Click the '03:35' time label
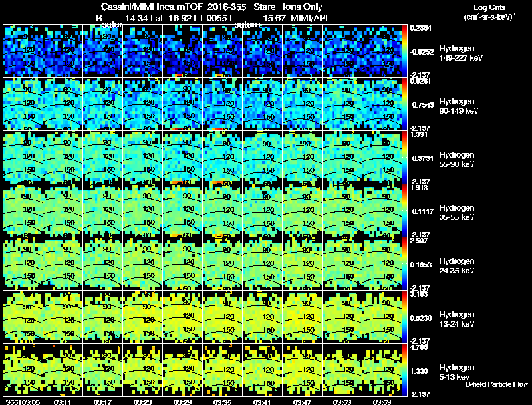This screenshot has height=405, width=532. [x=222, y=402]
